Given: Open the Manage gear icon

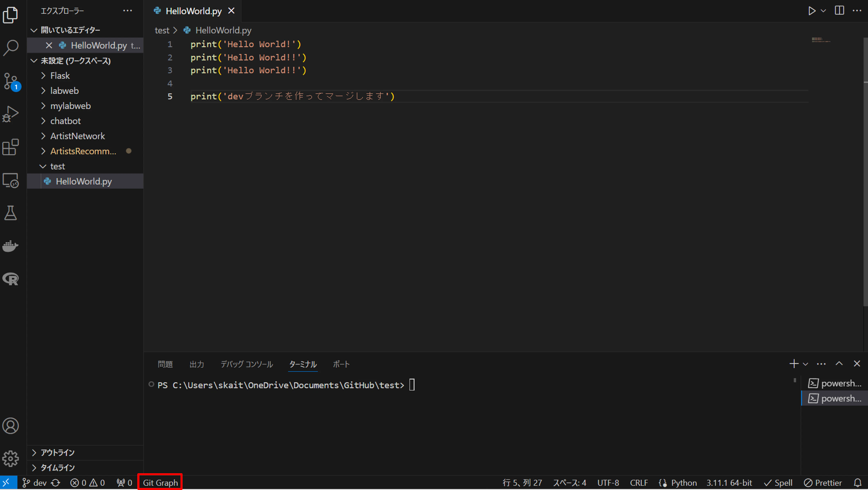Looking at the screenshot, I should coord(10,459).
